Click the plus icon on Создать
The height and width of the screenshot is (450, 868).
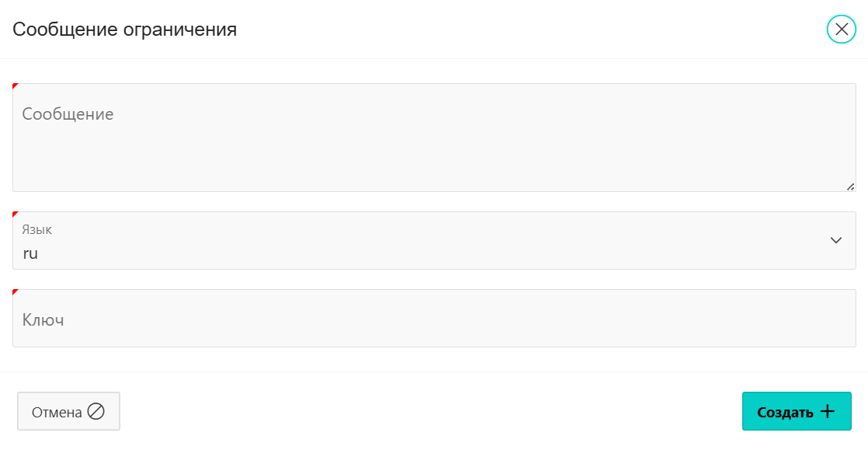pos(827,411)
